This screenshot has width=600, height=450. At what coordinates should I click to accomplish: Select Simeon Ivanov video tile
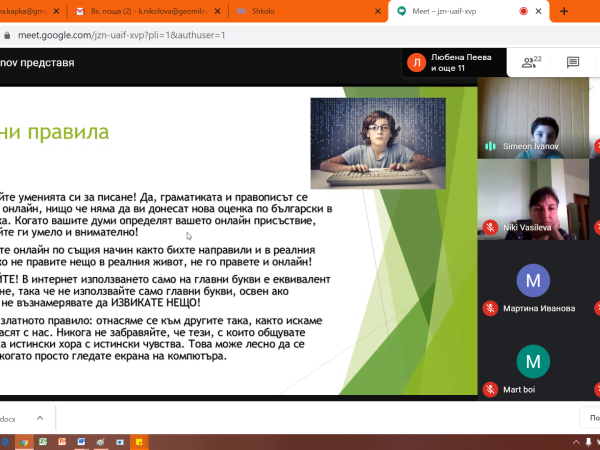(533, 118)
